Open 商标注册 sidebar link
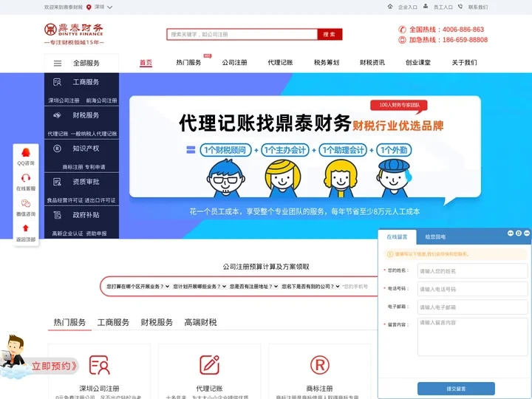Image resolution: width=532 pixels, height=399 pixels. click(x=72, y=167)
